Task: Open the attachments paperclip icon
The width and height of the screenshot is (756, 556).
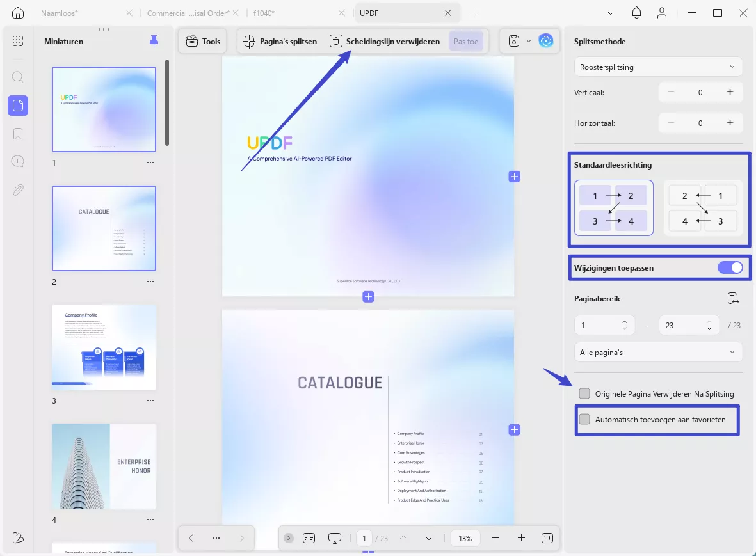Action: [x=18, y=190]
